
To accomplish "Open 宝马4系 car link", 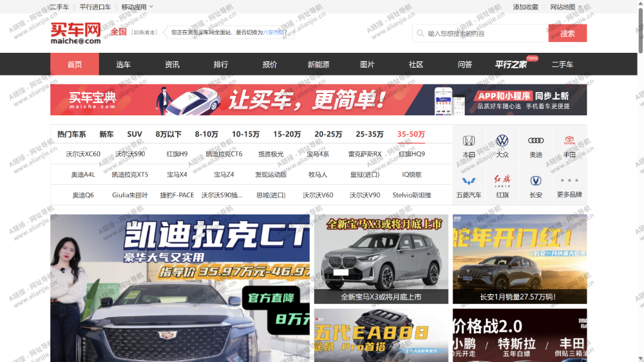I will point(318,154).
